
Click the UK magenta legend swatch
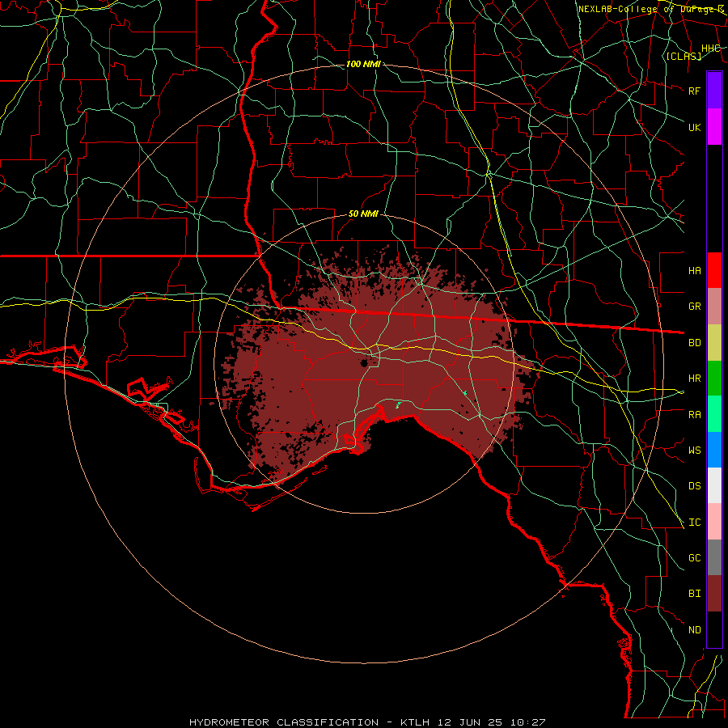point(714,127)
